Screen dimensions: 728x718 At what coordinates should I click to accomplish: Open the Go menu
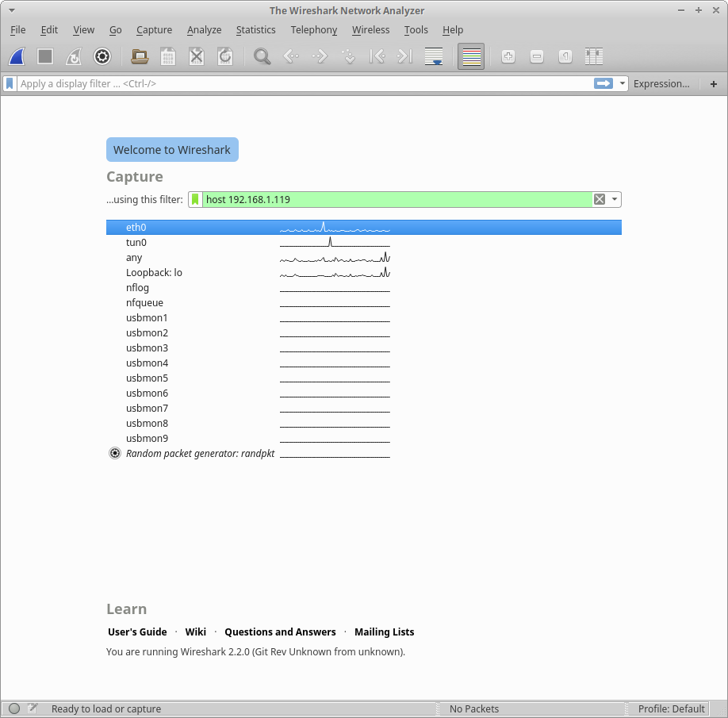(116, 29)
